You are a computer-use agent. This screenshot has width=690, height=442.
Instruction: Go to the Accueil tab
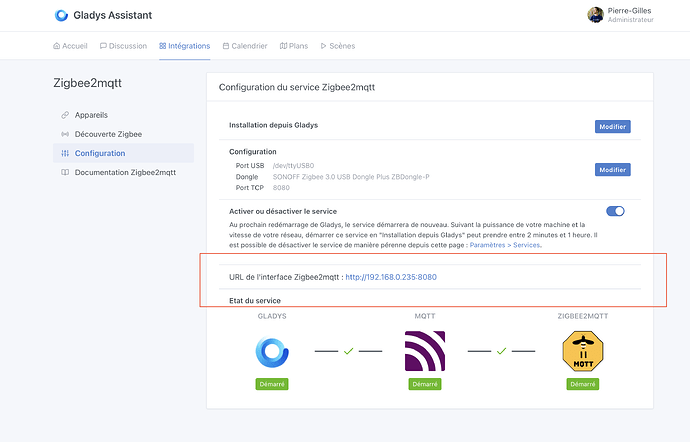tap(70, 46)
